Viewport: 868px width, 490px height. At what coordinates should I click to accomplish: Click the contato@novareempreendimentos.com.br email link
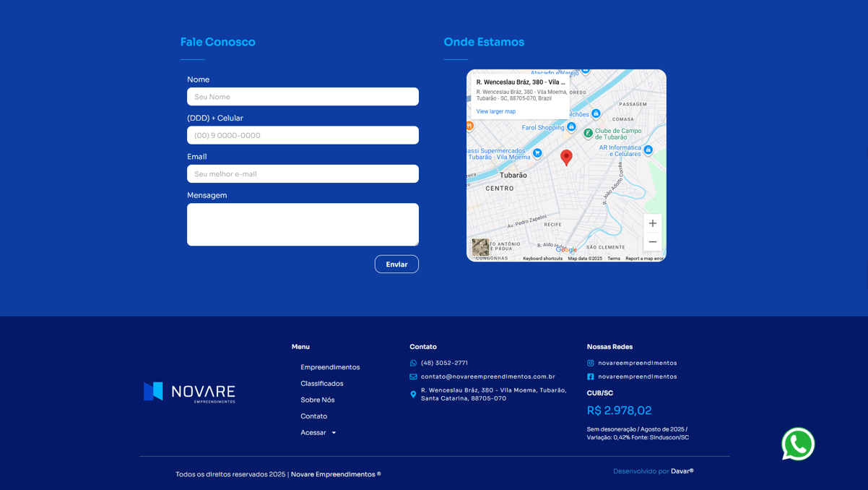pos(488,377)
